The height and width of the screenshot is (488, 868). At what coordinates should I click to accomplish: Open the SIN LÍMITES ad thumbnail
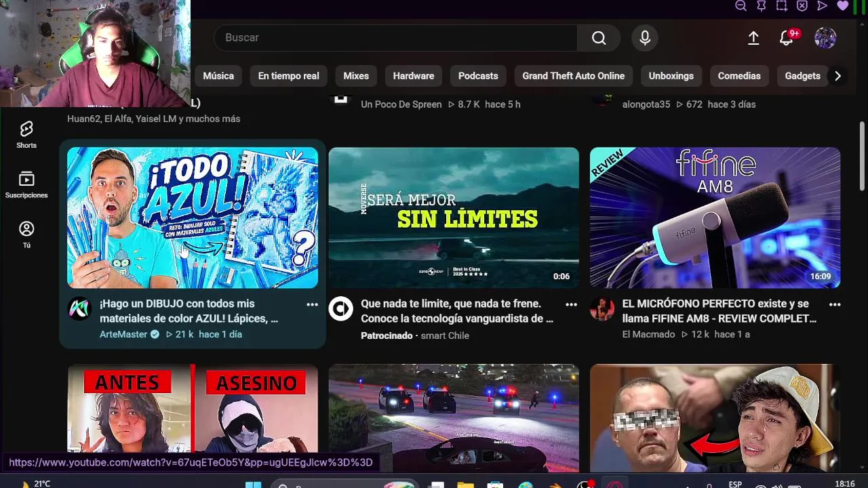click(454, 218)
